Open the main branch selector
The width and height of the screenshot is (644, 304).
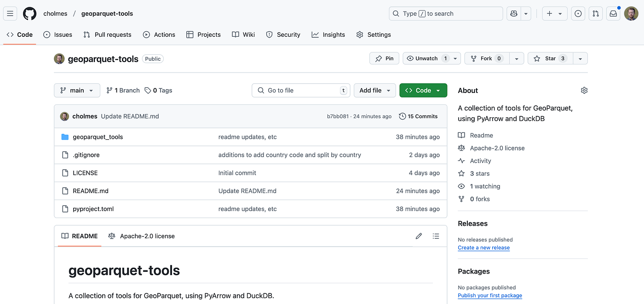[77, 90]
